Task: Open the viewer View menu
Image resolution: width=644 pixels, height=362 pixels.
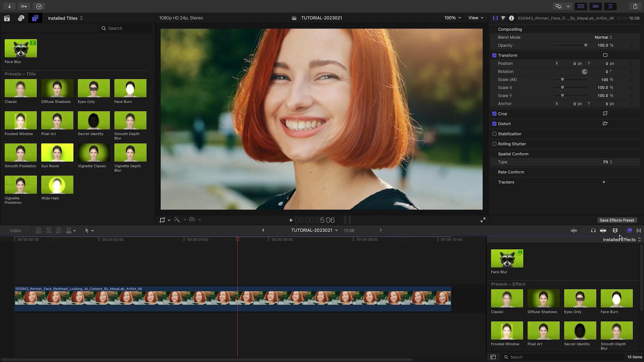Action: click(x=476, y=18)
